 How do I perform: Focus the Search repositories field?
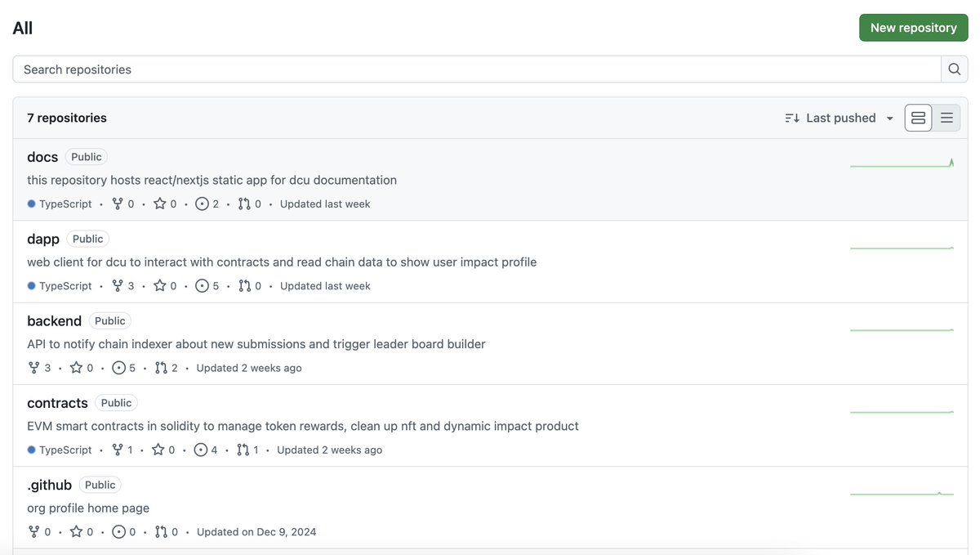[477, 69]
